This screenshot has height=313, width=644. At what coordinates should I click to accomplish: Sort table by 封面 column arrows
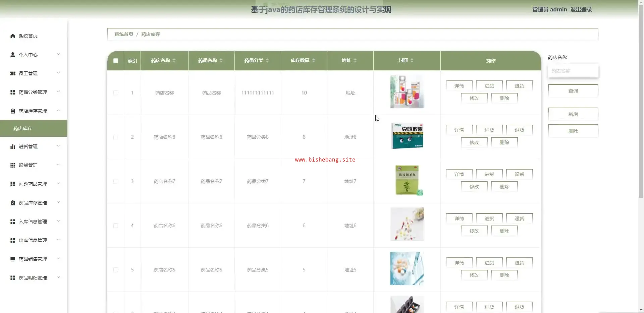(x=412, y=61)
